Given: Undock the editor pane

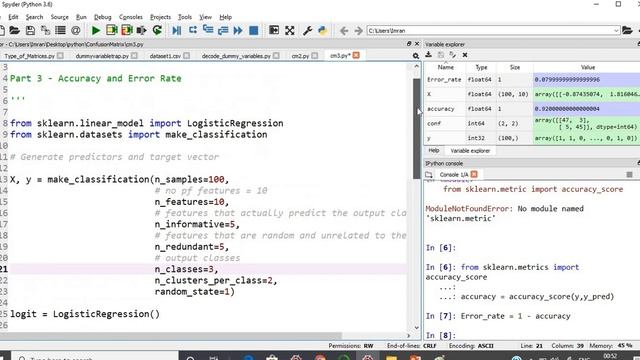Looking at the screenshot, I should 409,44.
